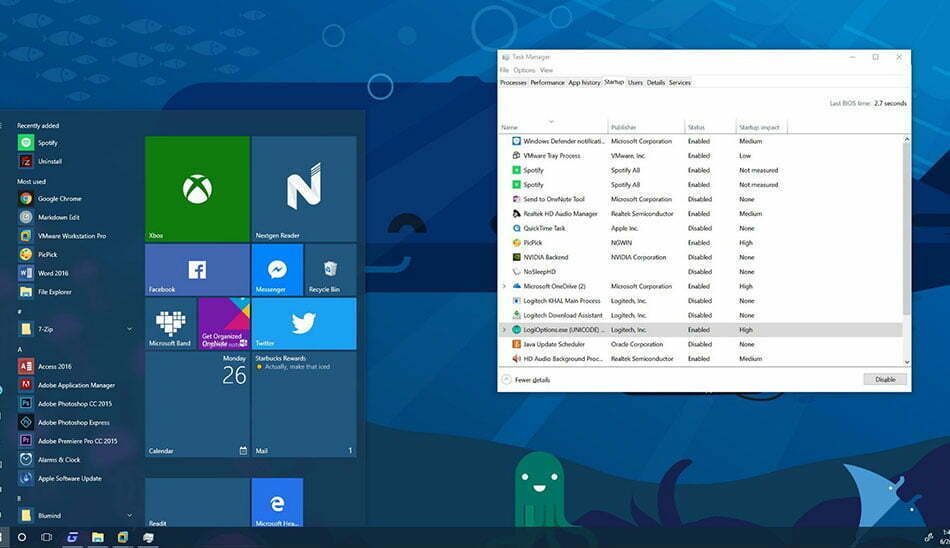Expand the LogiOptions.exe startup group

click(504, 330)
